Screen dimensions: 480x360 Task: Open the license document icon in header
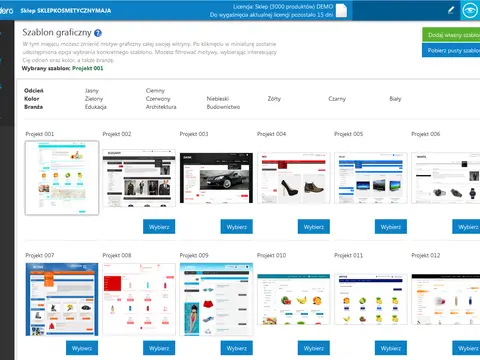point(341,10)
